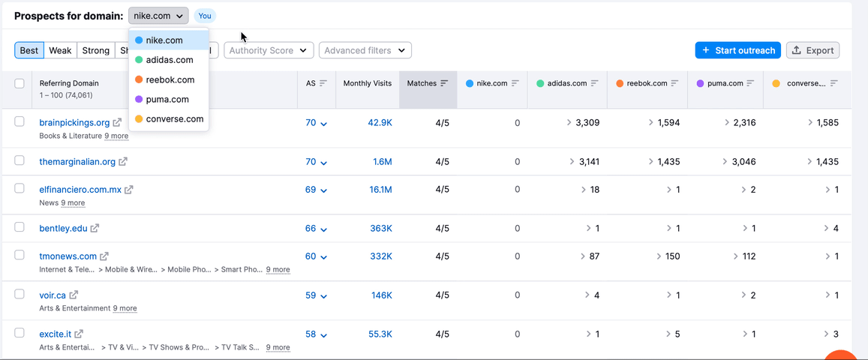Choose reebok.com in the domain dropdown list
Screen dimensions: 868x360
click(x=169, y=79)
